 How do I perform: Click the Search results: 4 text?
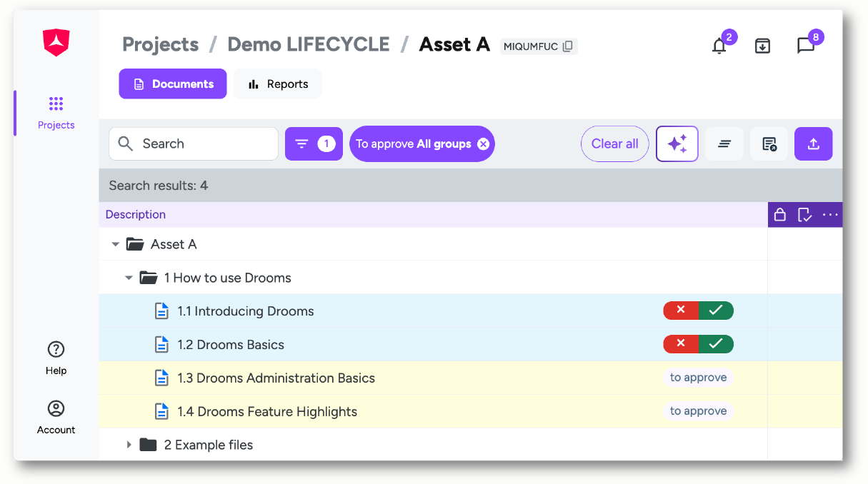[159, 186]
